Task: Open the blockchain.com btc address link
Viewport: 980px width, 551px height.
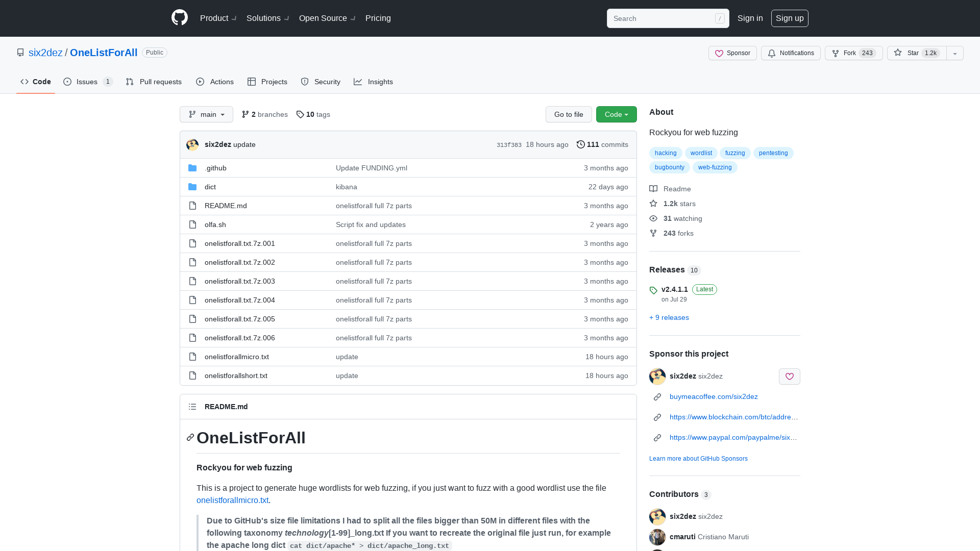Action: point(734,417)
